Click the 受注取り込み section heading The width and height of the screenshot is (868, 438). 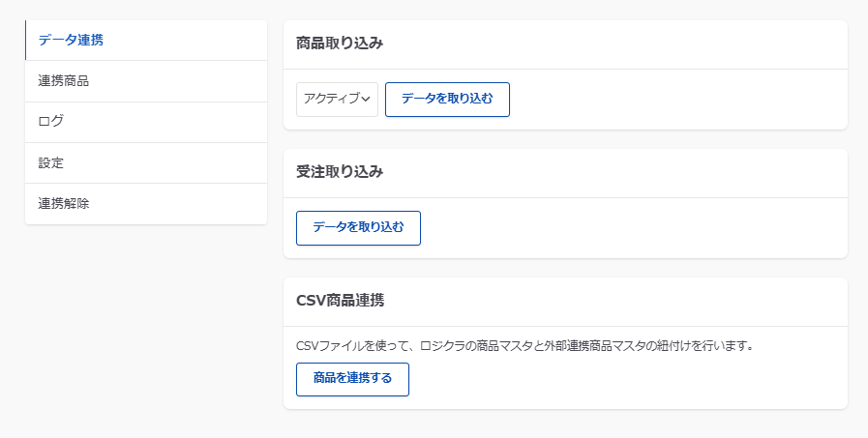tap(340, 172)
